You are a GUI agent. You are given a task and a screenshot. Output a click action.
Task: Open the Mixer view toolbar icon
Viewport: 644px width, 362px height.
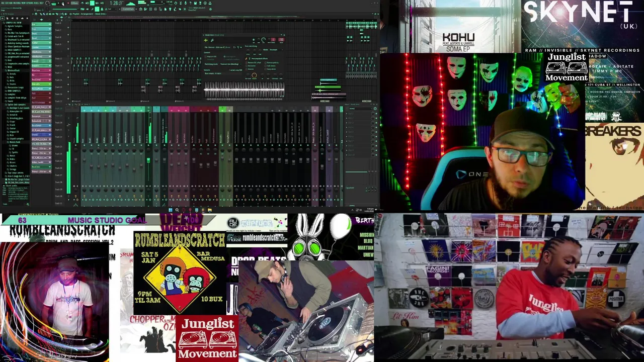(x=155, y=9)
